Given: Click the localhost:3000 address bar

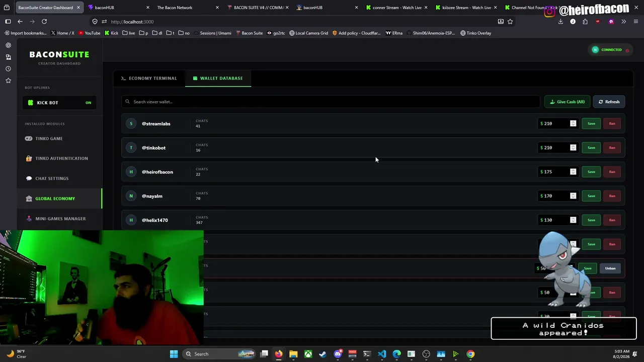Looking at the screenshot, I should (302, 22).
